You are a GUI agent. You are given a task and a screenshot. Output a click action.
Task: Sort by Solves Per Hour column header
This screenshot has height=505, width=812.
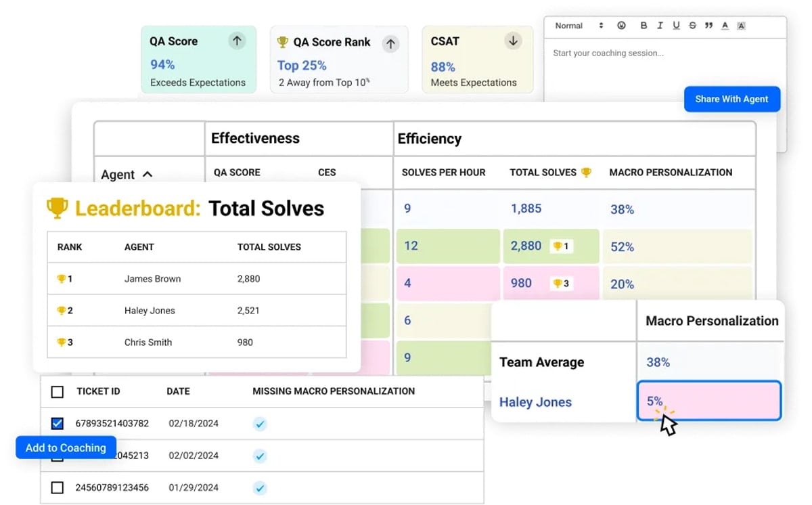pos(444,172)
